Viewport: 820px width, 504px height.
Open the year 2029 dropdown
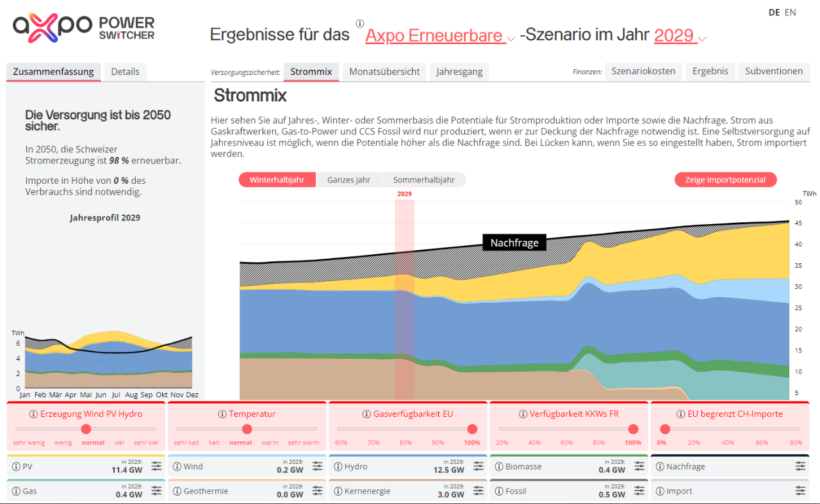[680, 36]
